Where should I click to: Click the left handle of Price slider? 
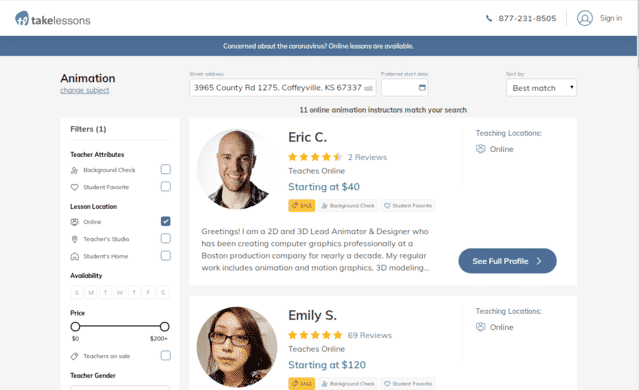click(x=75, y=326)
